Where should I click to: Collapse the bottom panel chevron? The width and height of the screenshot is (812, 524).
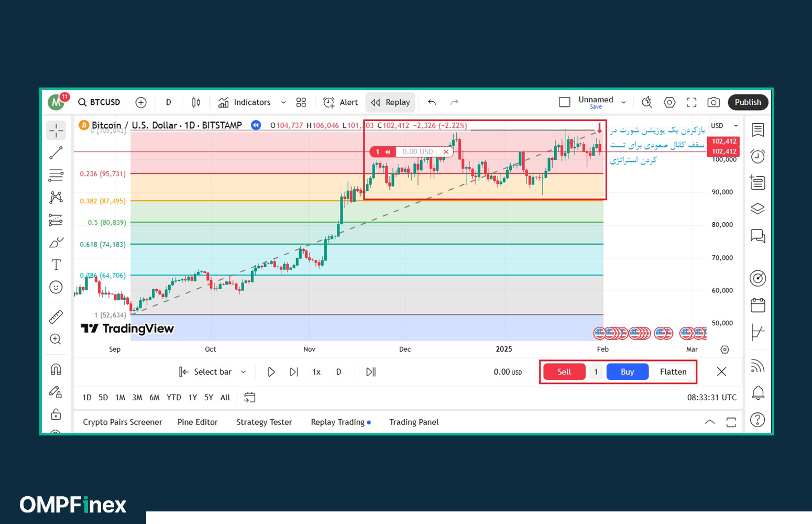710,422
